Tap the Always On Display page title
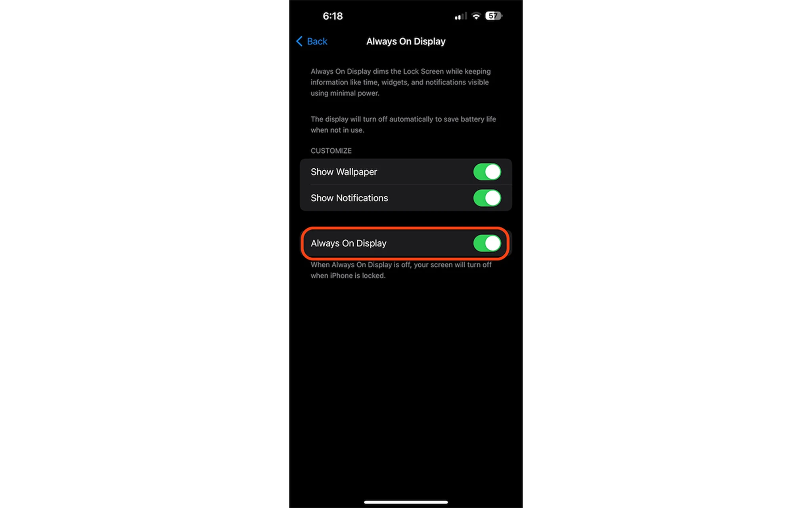This screenshot has height=508, width=812. click(406, 41)
